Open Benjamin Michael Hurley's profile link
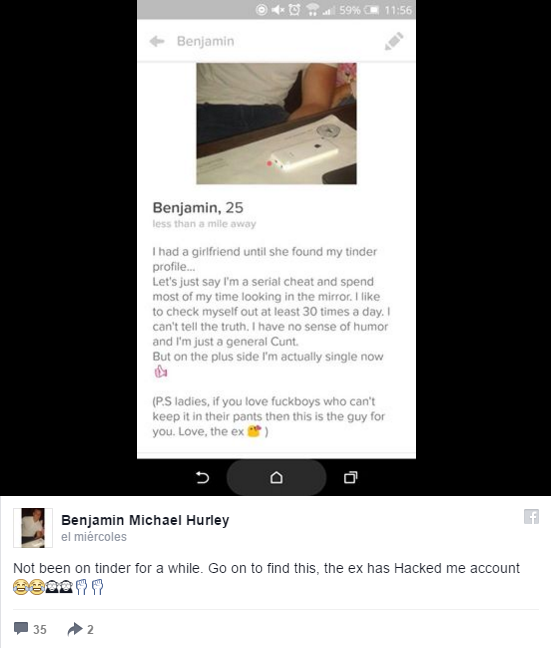551x648 pixels. click(145, 520)
